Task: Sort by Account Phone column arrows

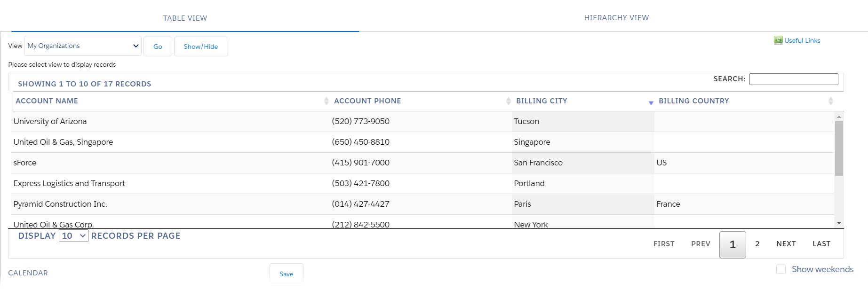Action: click(508, 101)
